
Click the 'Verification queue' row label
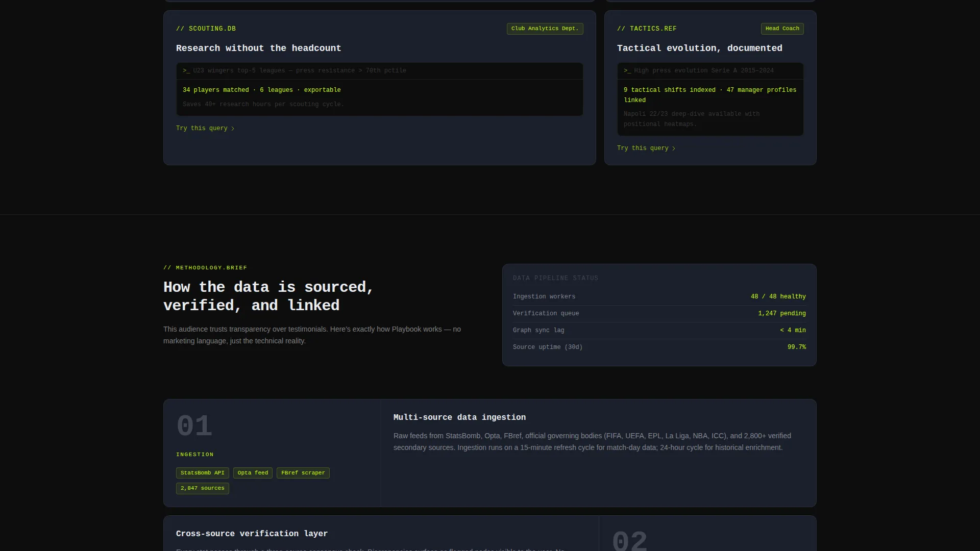(546, 313)
